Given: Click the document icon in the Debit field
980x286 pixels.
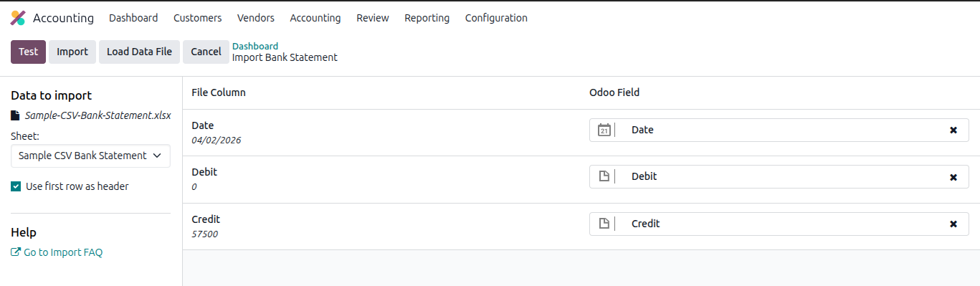Looking at the screenshot, I should (604, 176).
